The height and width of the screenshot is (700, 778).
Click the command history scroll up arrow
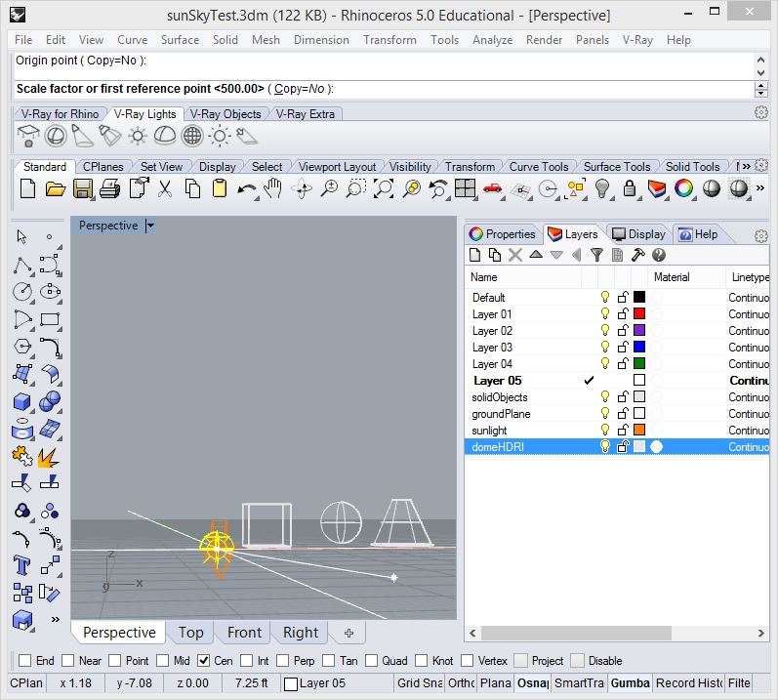(761, 60)
